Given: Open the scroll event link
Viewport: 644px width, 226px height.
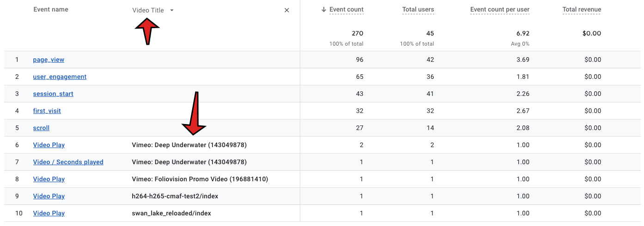Looking at the screenshot, I should tap(41, 128).
